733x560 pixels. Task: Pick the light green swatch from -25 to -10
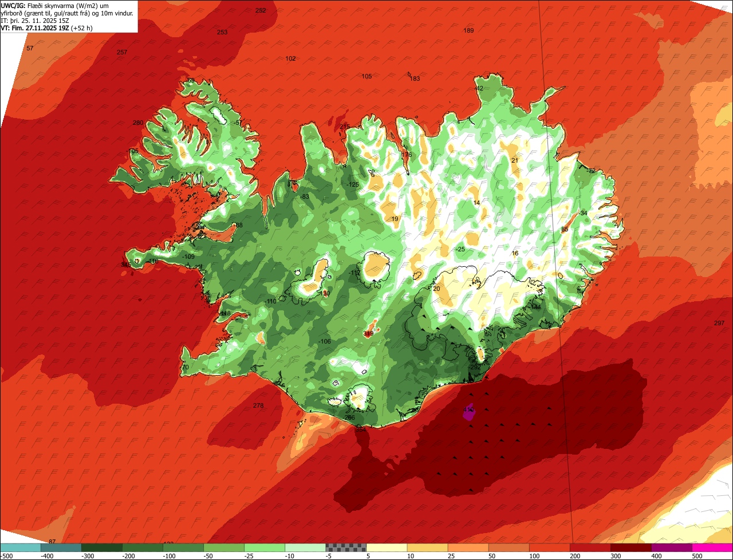click(x=265, y=547)
